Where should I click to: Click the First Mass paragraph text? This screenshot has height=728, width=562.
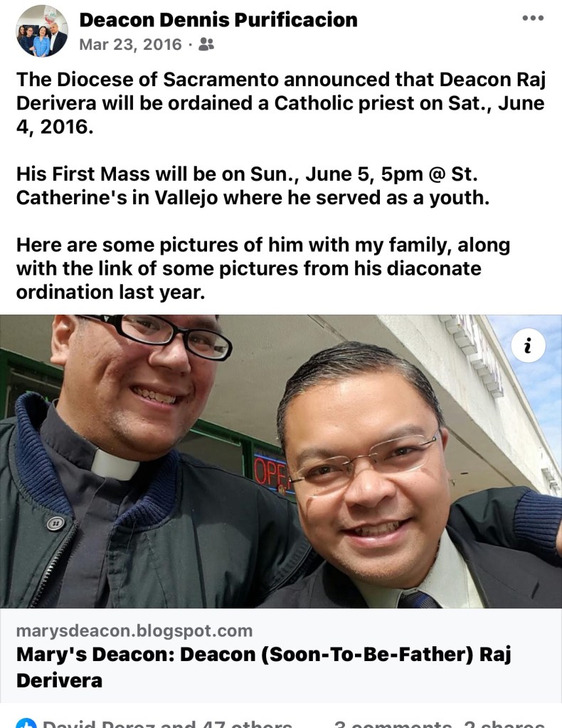(253, 186)
